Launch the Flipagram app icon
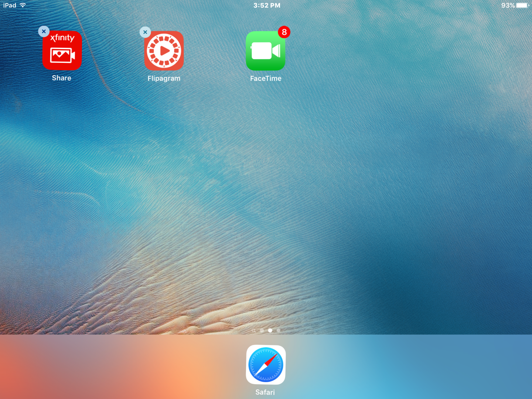Screen dimensions: 532x399 pyautogui.click(x=164, y=51)
